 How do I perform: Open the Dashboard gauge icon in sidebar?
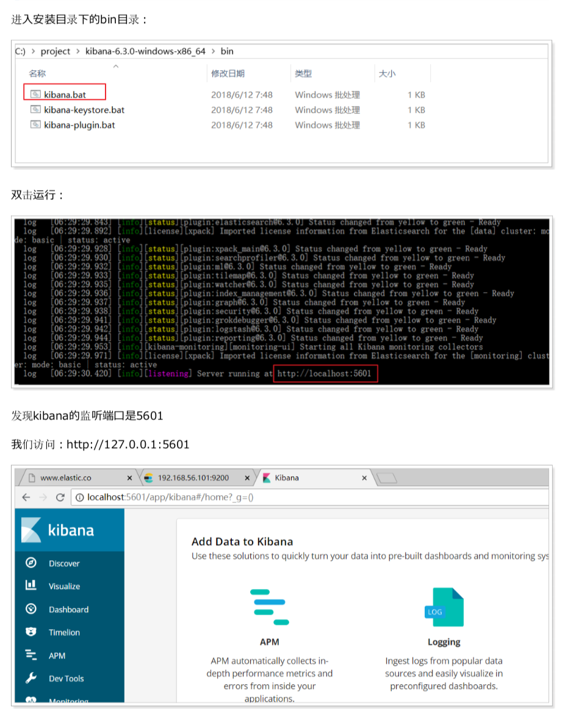[x=31, y=608]
